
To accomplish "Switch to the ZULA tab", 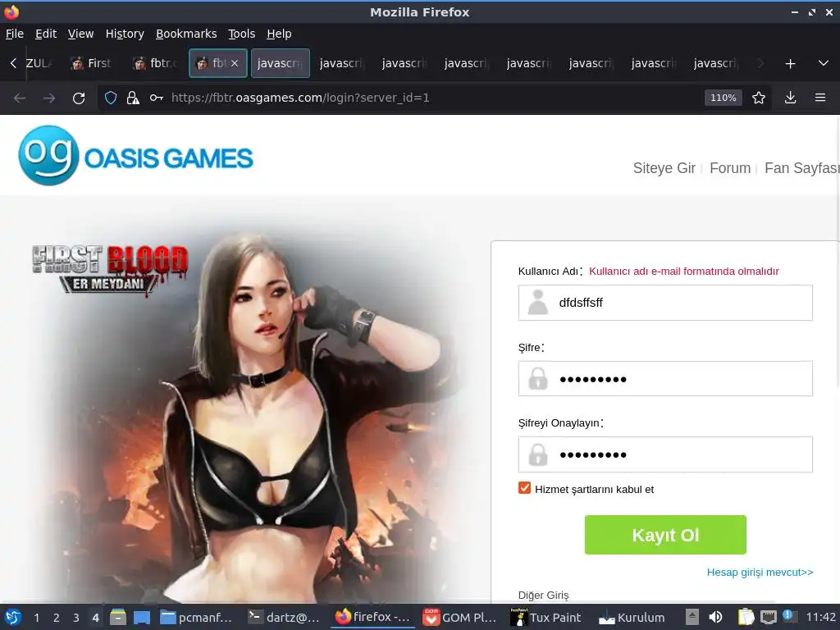I will click(39, 63).
